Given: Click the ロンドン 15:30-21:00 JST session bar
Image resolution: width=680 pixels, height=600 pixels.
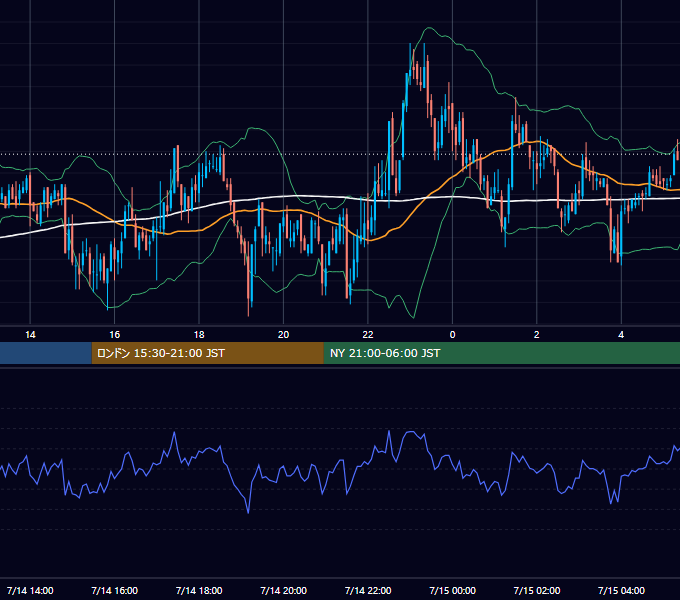Looking at the screenshot, I should [207, 353].
